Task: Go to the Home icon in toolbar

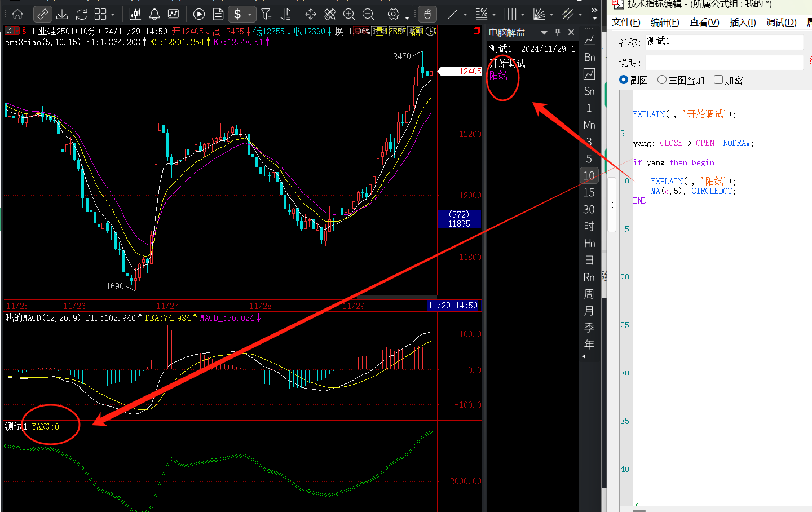Action: pyautogui.click(x=17, y=14)
